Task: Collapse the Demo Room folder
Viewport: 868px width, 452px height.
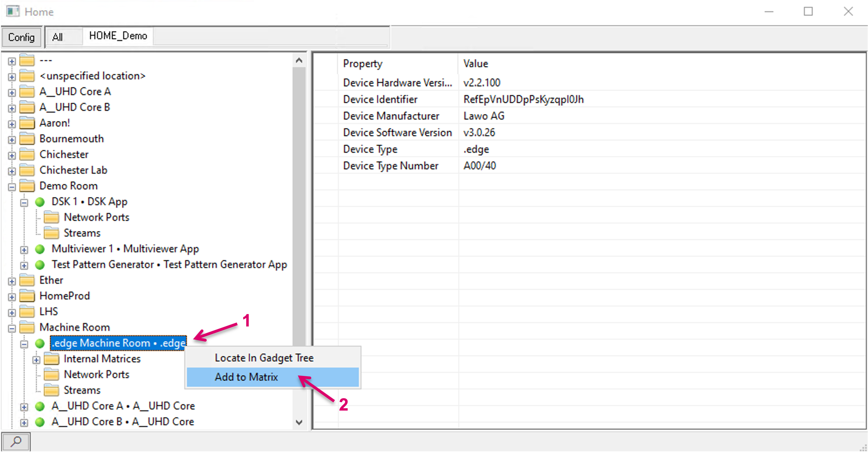Action: click(12, 187)
